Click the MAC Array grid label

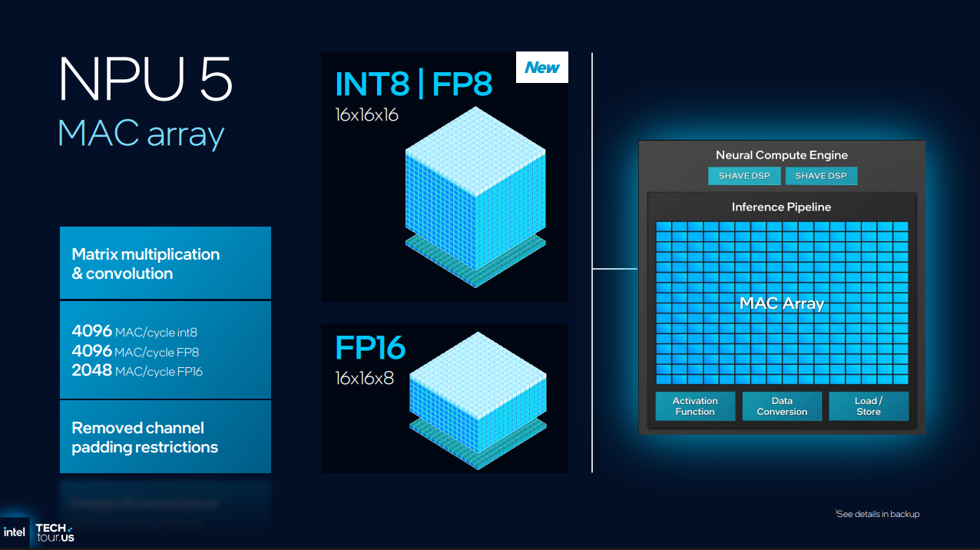[781, 303]
